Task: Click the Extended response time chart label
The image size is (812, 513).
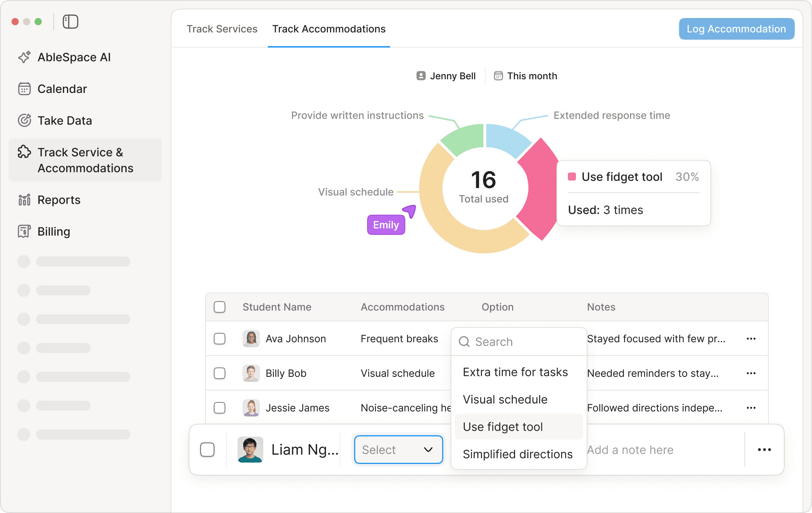Action: click(612, 115)
